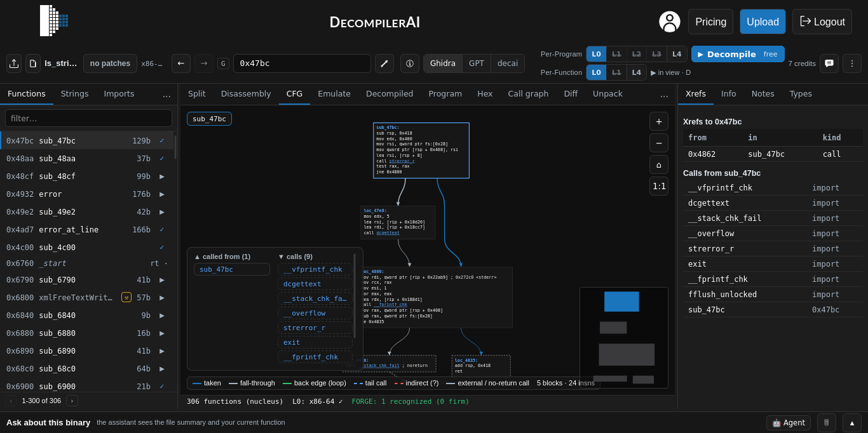Switch the decompiler engine to decai
This screenshot has height=433, width=868.
click(508, 63)
